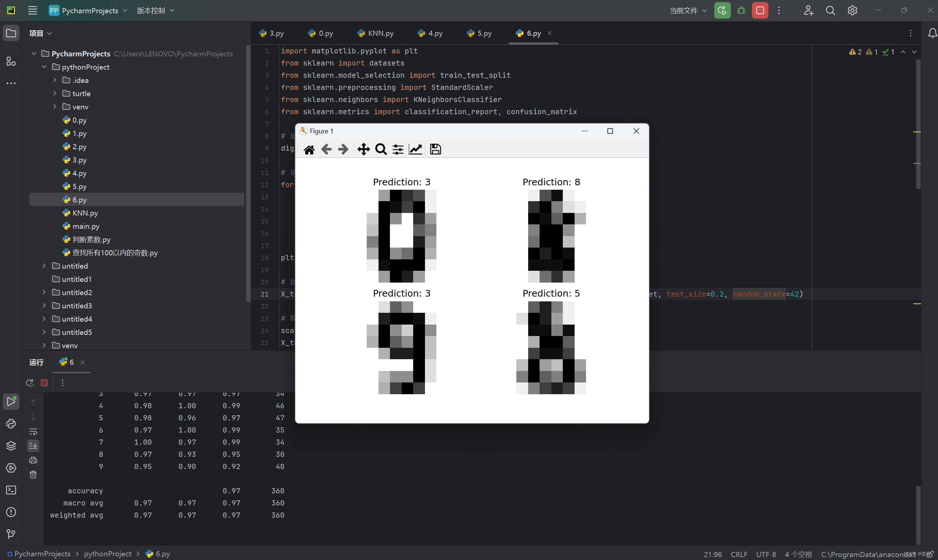Screen dimensions: 938x560
Task: Open the Problems tool window icon
Action: (x=11, y=512)
